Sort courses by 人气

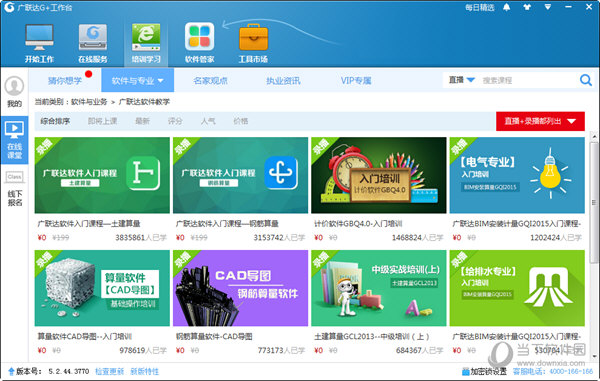(x=208, y=121)
